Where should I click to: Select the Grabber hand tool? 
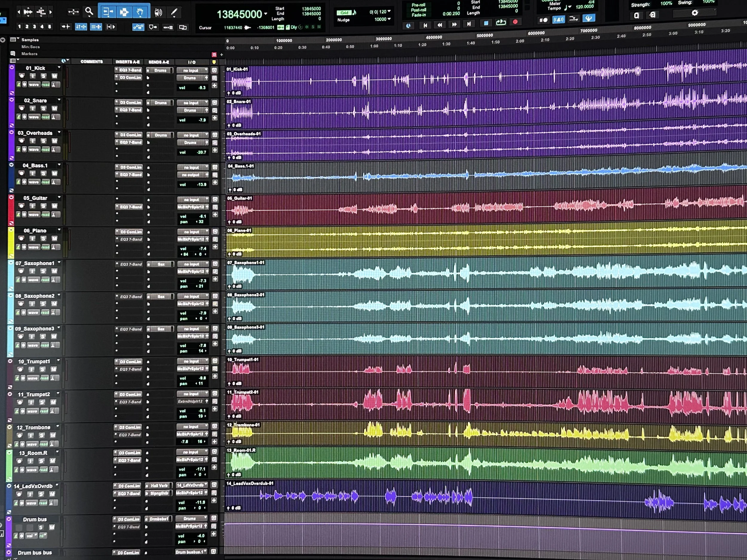(140, 12)
